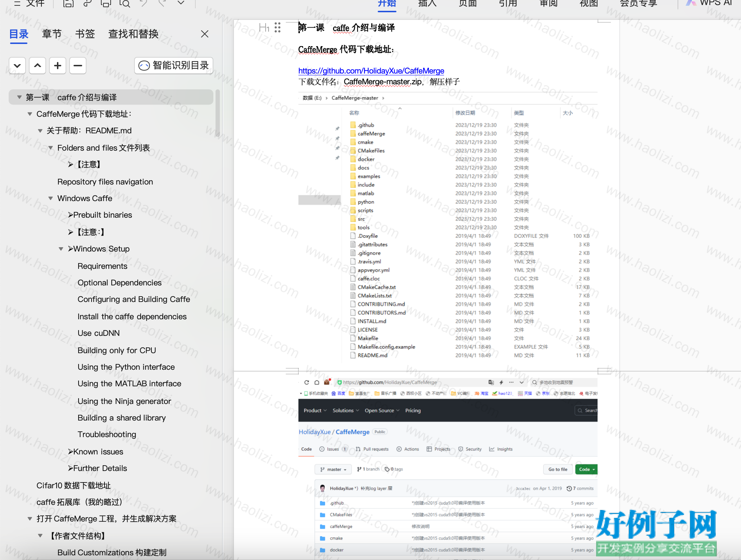Select the 引用 ribbon tab
The image size is (741, 560).
508,3
